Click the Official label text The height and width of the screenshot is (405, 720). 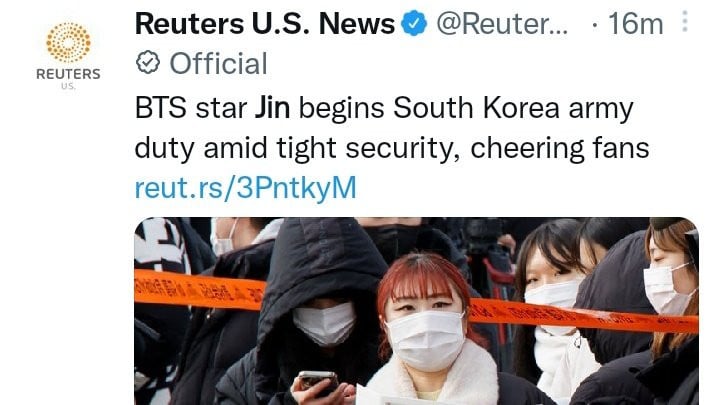coord(219,63)
